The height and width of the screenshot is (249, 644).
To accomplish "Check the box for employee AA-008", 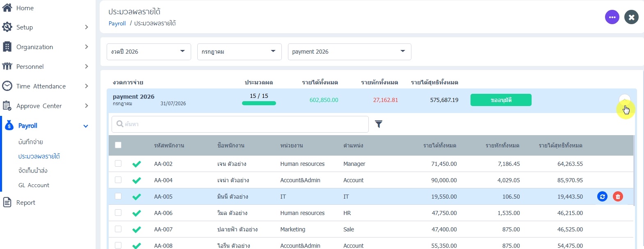I will pos(118,245).
